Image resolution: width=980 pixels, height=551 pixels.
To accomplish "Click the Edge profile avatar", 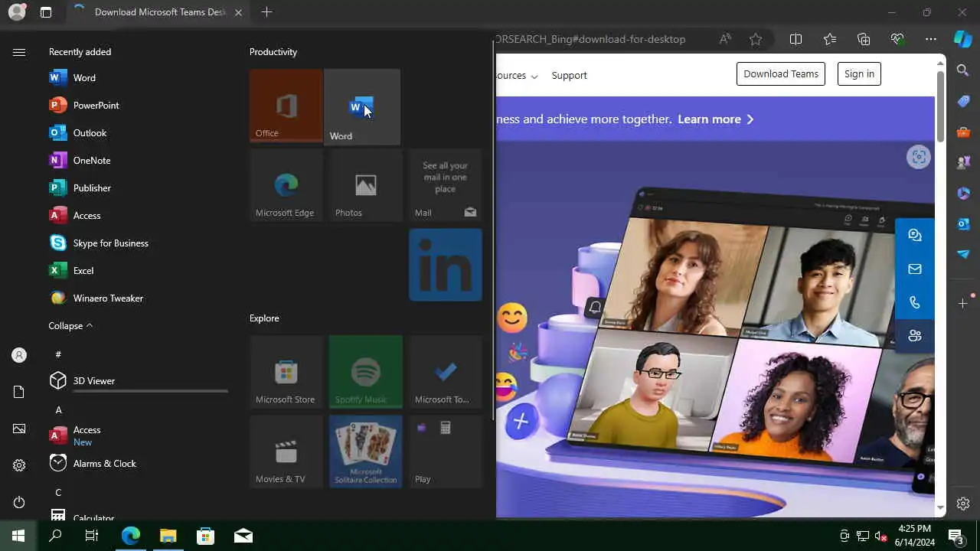I will tap(16, 12).
